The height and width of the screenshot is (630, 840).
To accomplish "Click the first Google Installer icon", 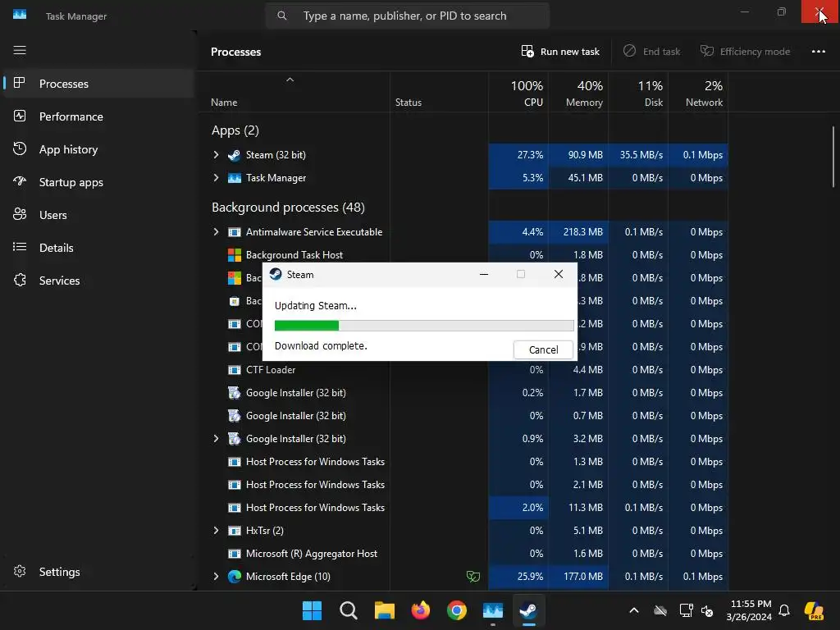I will pos(234,393).
